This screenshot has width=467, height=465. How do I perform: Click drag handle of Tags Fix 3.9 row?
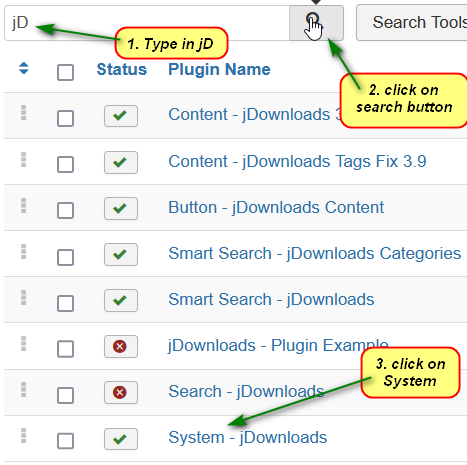coord(23,160)
